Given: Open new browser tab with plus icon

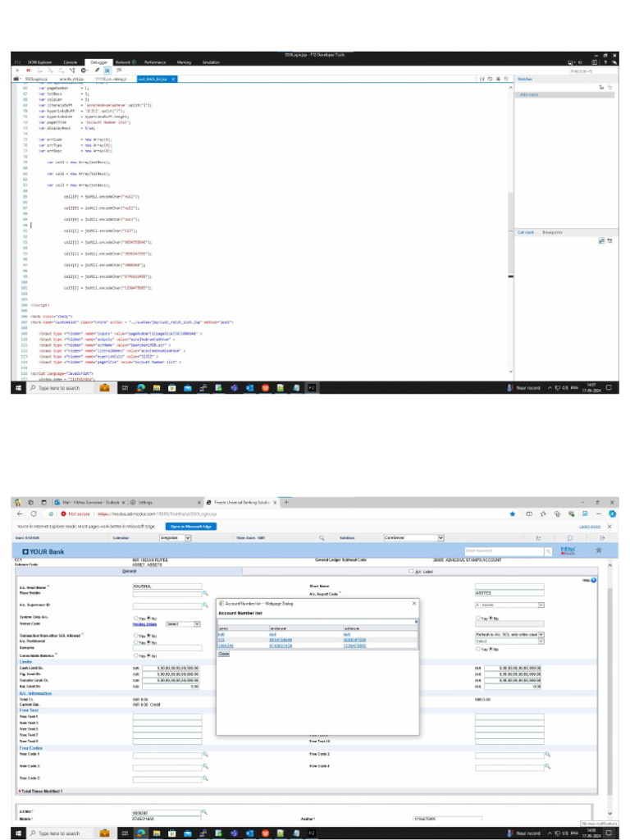Looking at the screenshot, I should (x=286, y=503).
